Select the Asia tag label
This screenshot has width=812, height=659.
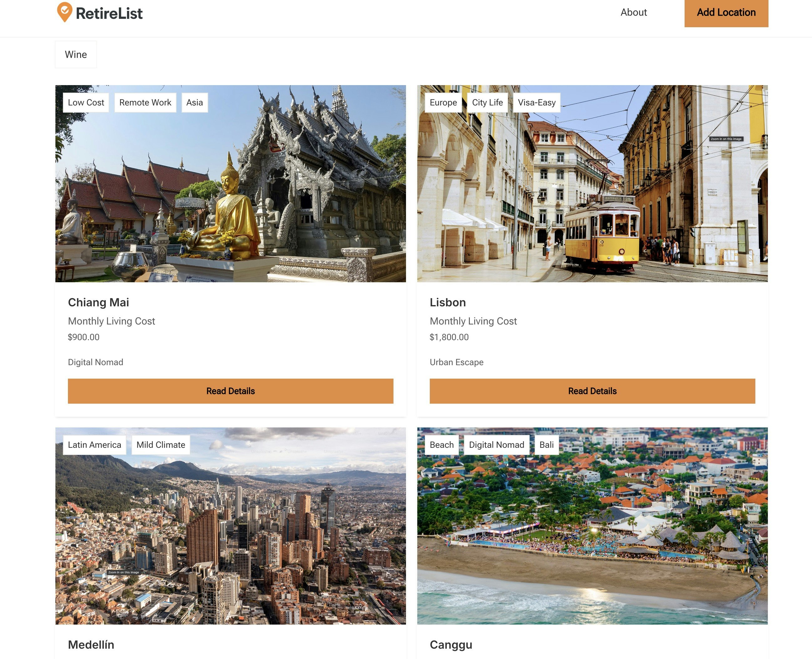click(x=194, y=103)
